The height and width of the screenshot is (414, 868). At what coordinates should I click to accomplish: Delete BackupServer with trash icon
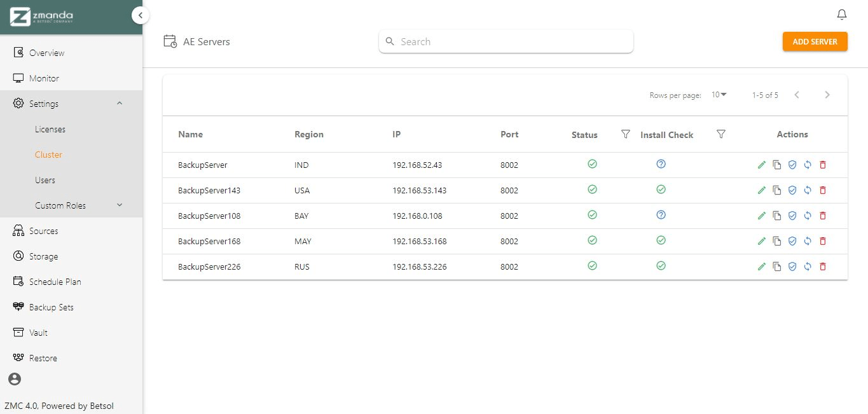[823, 165]
